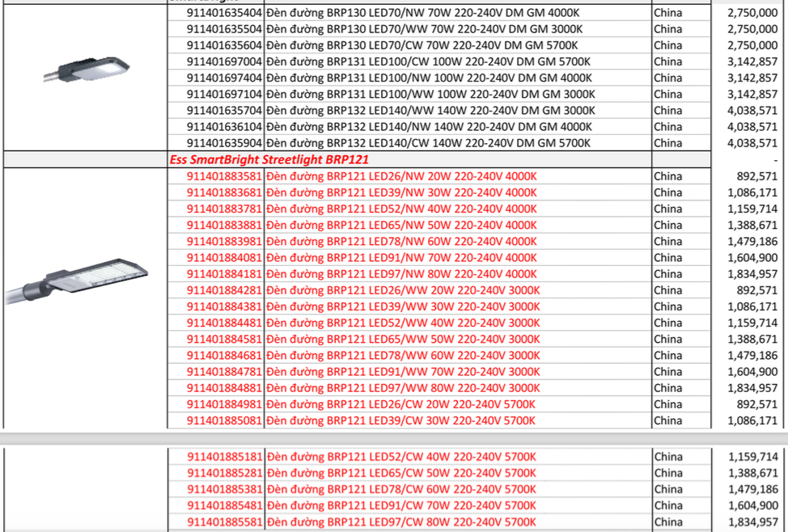Select product code 911401884281 in red
The image size is (788, 532).
224,290
